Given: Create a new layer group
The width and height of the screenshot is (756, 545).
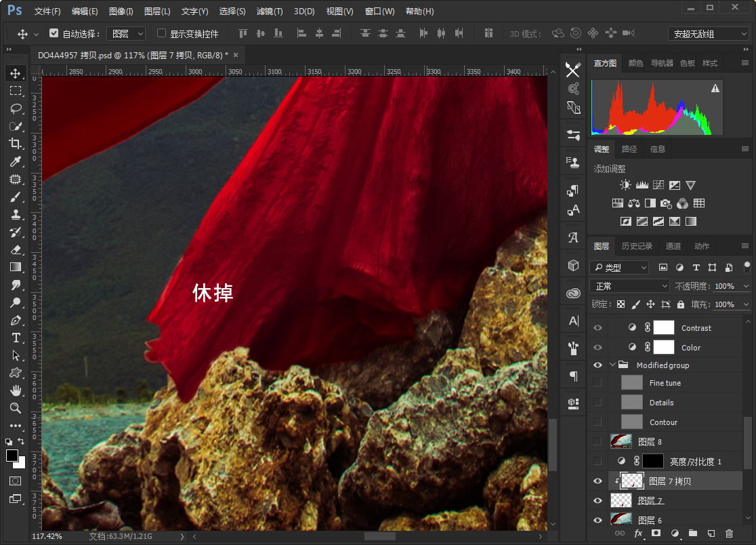Looking at the screenshot, I should [x=693, y=533].
